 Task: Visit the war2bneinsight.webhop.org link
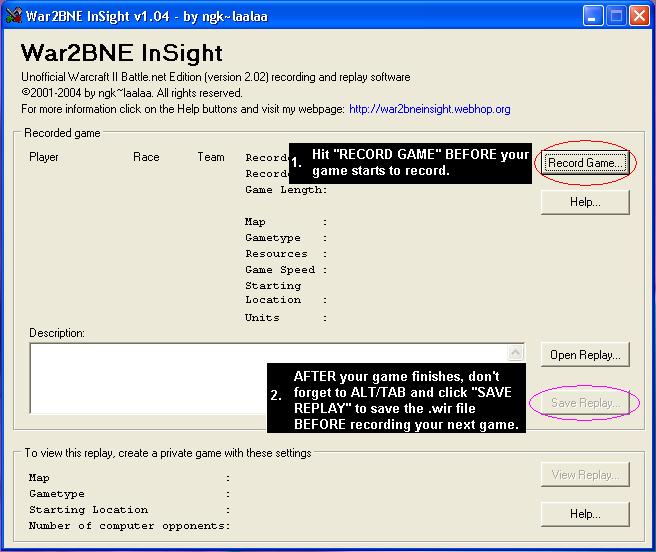(430, 109)
